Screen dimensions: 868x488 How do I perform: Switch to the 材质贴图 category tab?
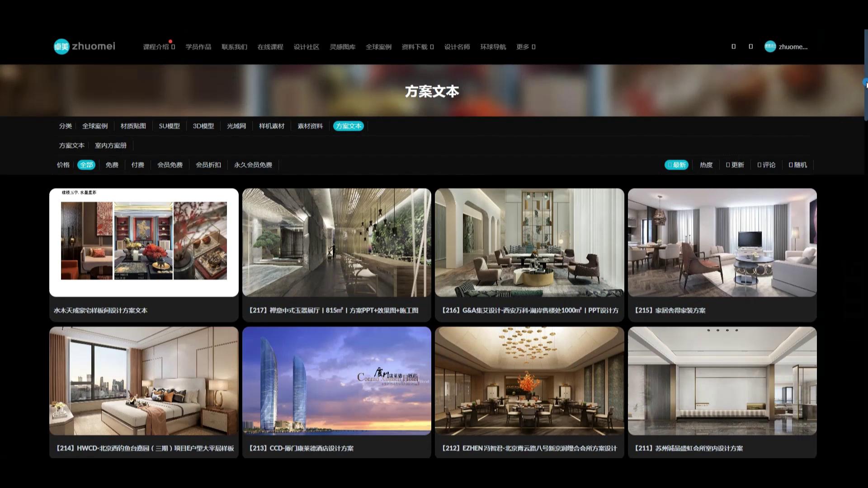133,126
